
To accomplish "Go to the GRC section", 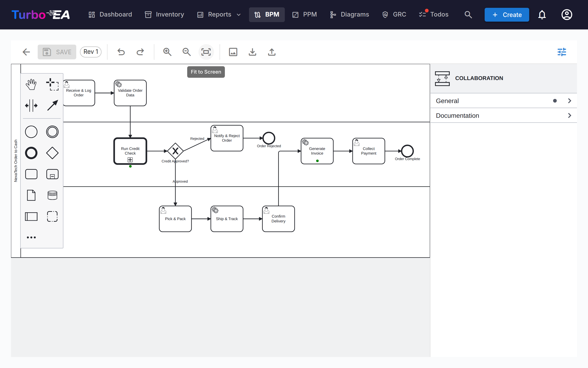I will coord(394,14).
